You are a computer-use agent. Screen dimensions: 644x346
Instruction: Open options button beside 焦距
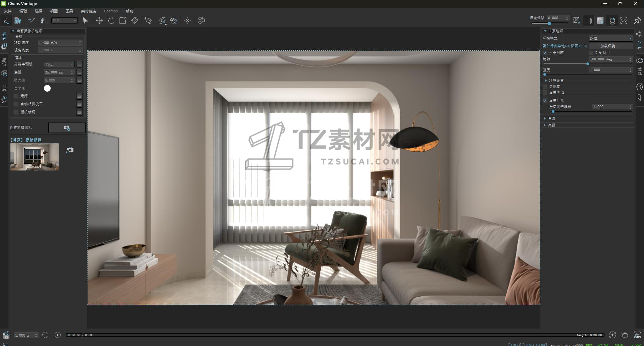[x=79, y=72]
